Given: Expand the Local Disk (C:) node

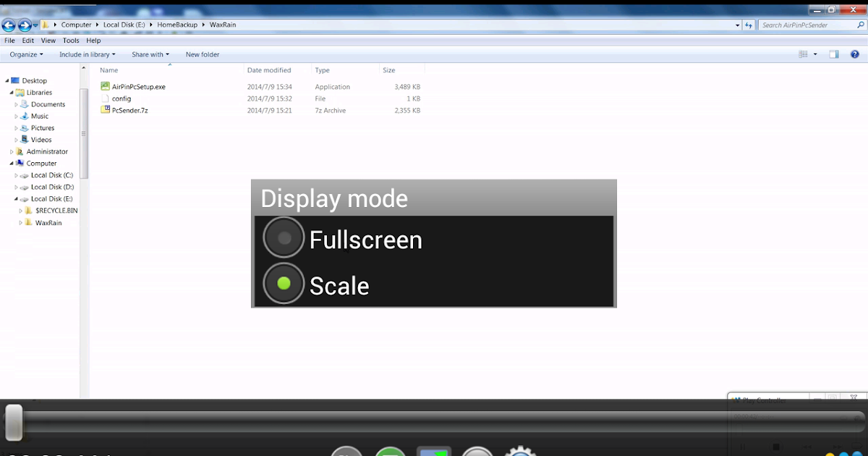Looking at the screenshot, I should click(x=16, y=175).
